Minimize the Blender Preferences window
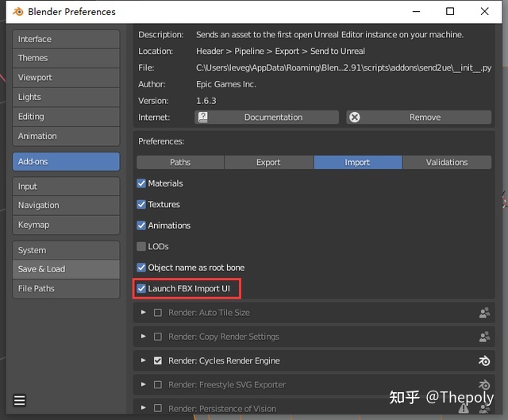 [416, 12]
